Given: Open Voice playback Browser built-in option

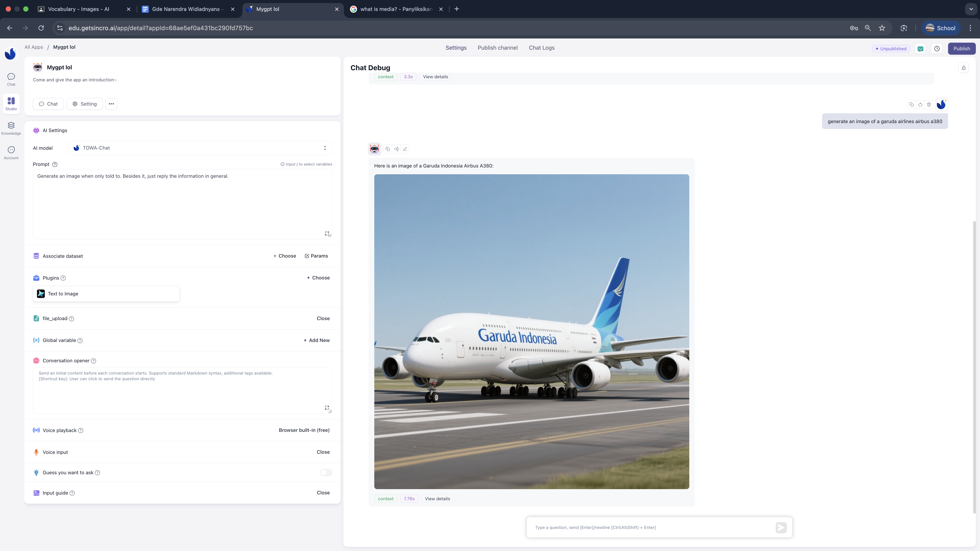Looking at the screenshot, I should (304, 431).
